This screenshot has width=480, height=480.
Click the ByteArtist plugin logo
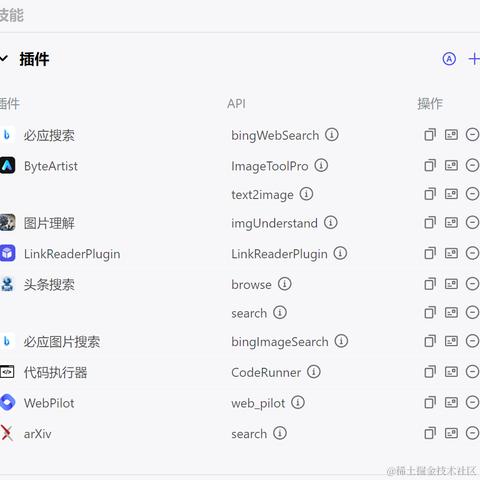click(x=7, y=166)
